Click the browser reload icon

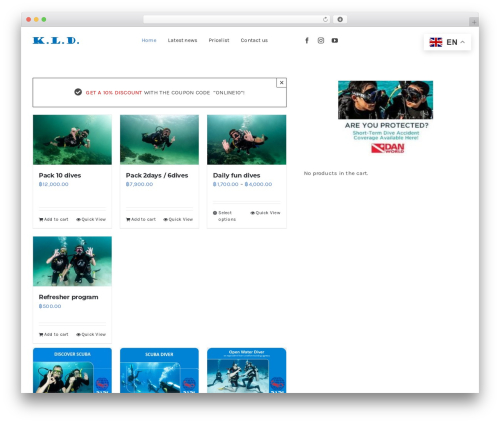pos(325,19)
